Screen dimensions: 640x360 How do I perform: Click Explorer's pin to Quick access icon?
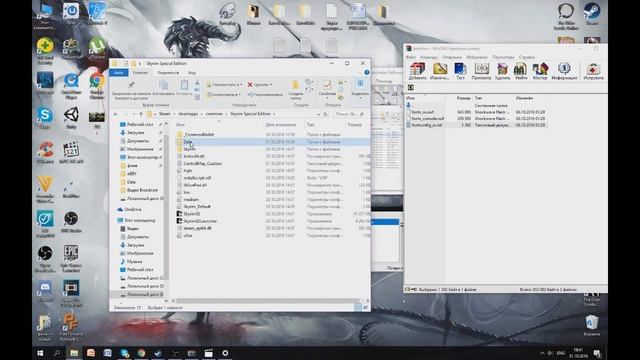click(x=131, y=85)
